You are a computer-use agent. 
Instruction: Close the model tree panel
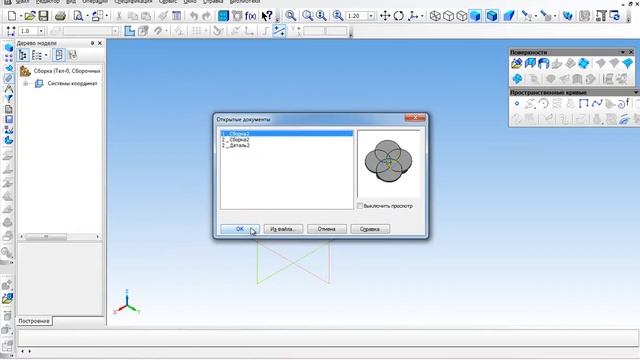click(100, 43)
